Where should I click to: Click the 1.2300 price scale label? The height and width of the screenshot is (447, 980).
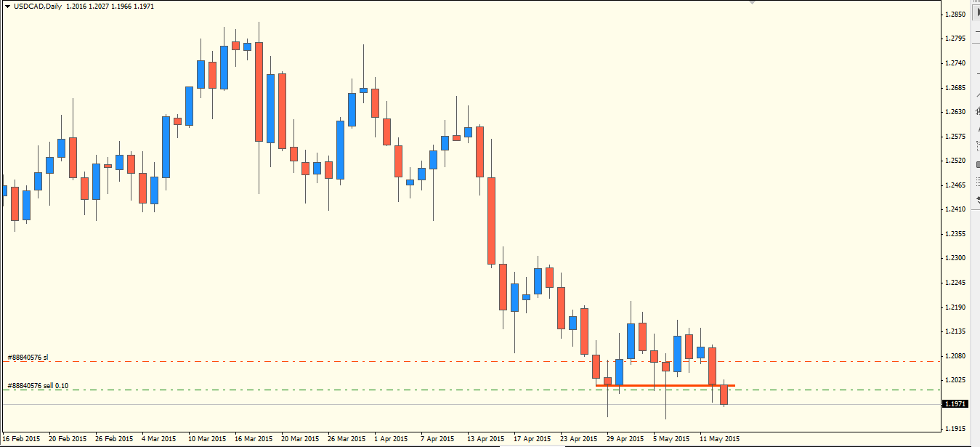point(956,258)
